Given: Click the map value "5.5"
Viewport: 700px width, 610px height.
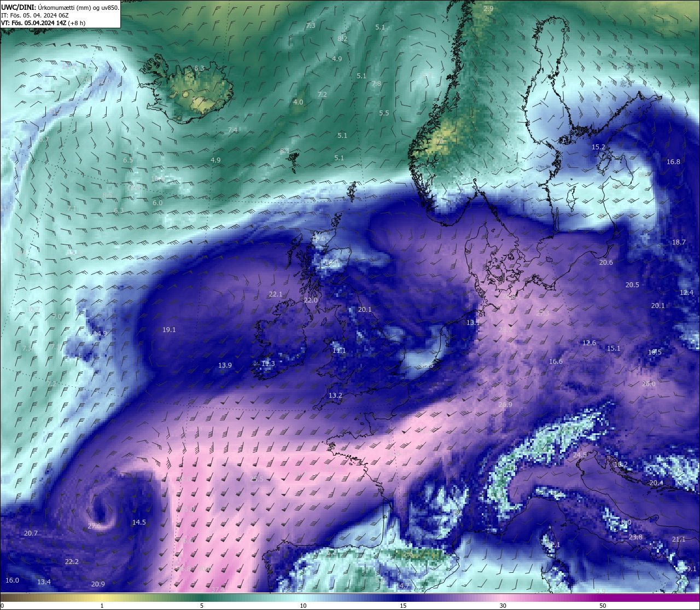Looking at the screenshot, I should pos(384,113).
